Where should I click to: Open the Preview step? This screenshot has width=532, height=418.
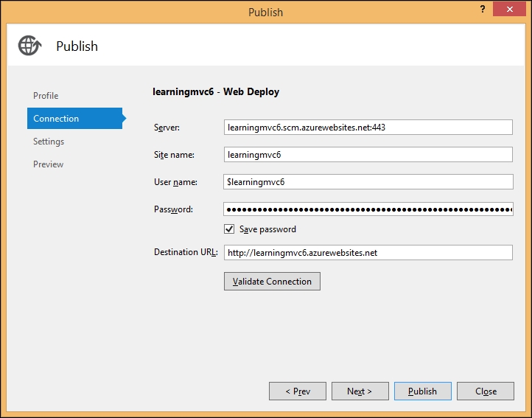pyautogui.click(x=48, y=164)
